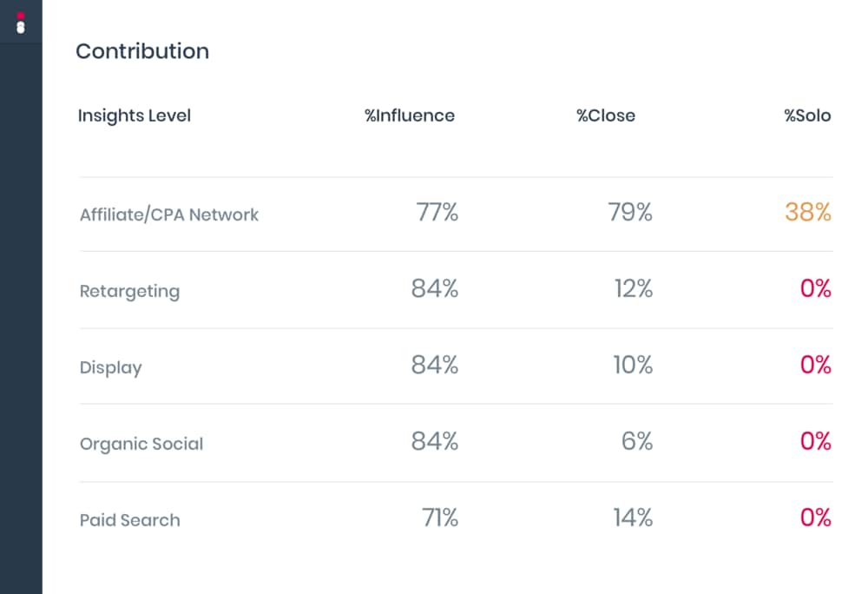Click Paid Search 14% close value
Viewport: 868px width, 594px height.
pyautogui.click(x=633, y=518)
